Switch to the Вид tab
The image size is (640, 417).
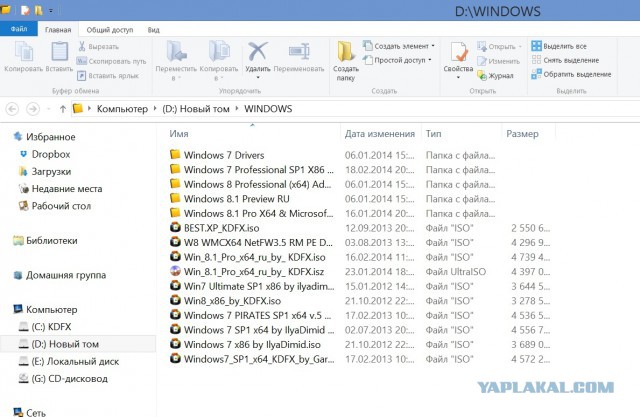coord(153,30)
